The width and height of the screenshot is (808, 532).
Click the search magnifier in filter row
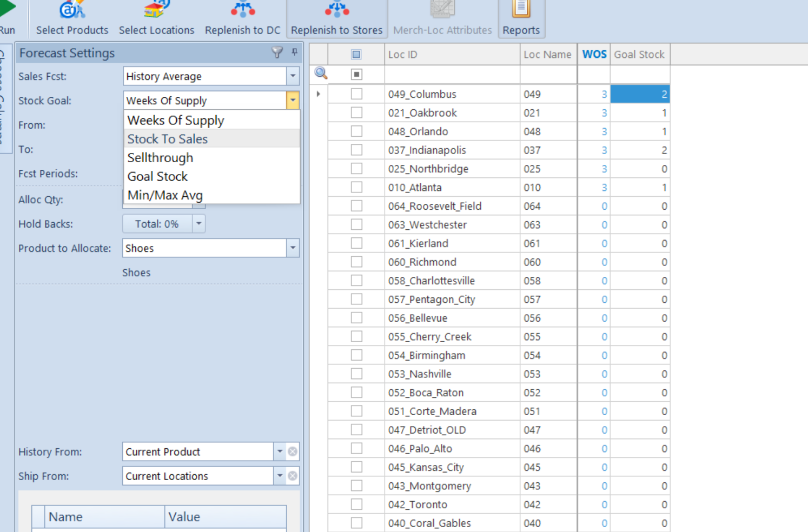(321, 74)
